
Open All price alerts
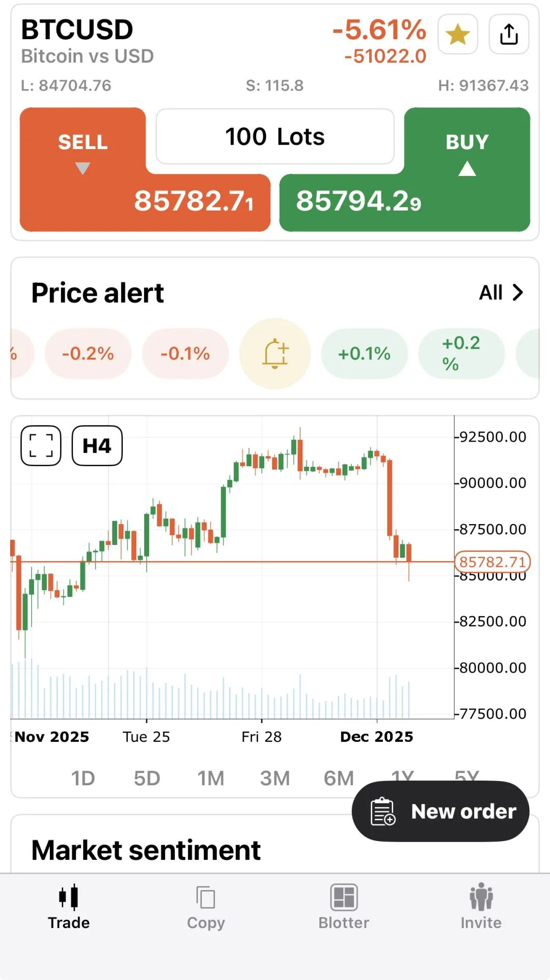[x=501, y=293]
